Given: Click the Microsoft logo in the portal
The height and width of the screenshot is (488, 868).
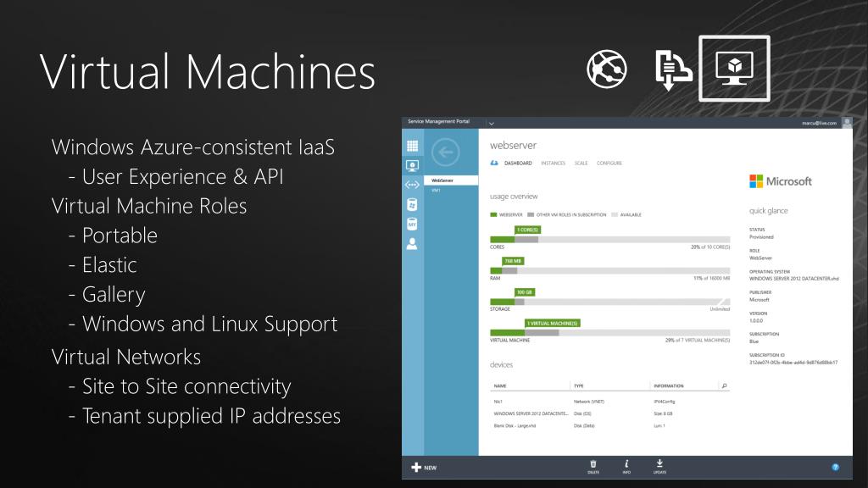Looking at the screenshot, I should (x=781, y=181).
